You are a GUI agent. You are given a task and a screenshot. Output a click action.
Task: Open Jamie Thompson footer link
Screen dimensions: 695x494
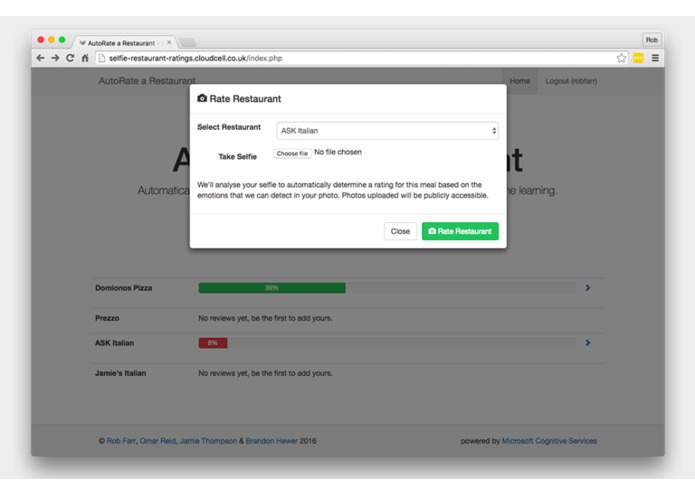coord(208,441)
